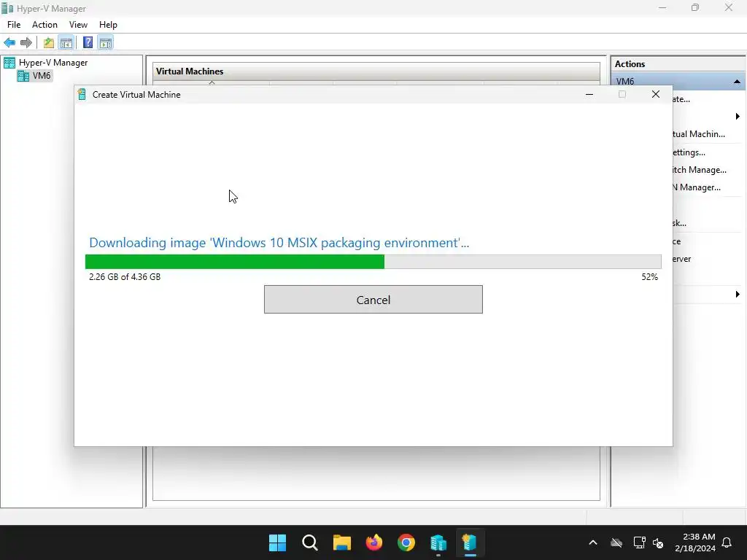The height and width of the screenshot is (560, 747).
Task: Open the Action menu
Action: (x=44, y=25)
